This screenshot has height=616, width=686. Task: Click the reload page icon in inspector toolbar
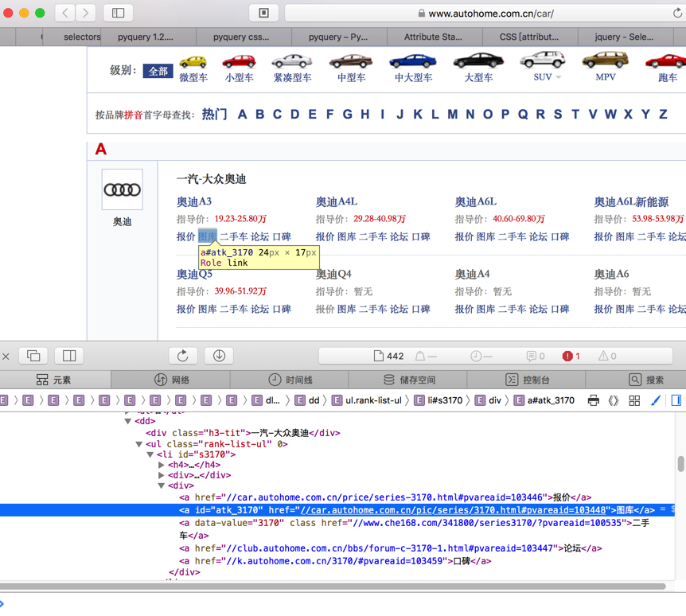pyautogui.click(x=182, y=356)
